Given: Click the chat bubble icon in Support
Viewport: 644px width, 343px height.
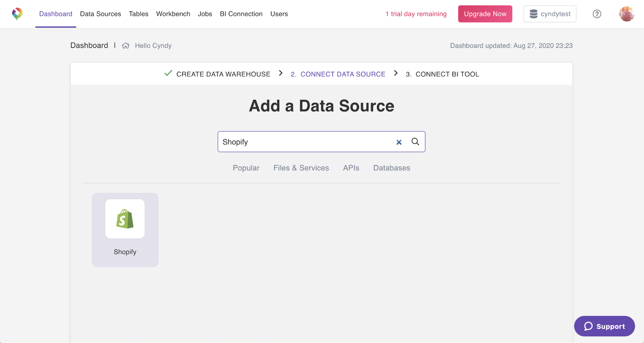Looking at the screenshot, I should pyautogui.click(x=588, y=326).
